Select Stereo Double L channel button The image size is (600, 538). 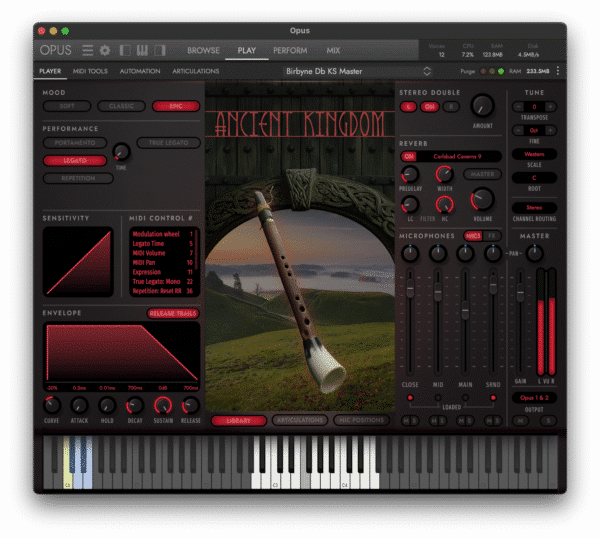coord(408,107)
